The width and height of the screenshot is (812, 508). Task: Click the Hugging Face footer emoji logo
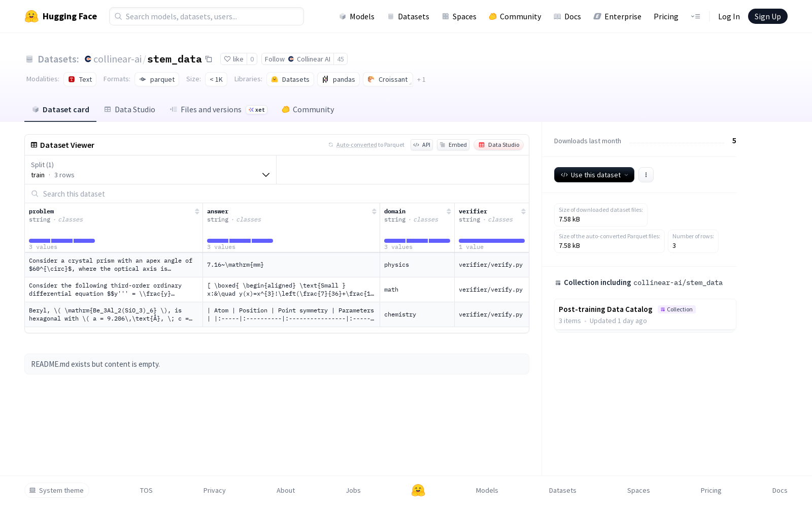[418, 490]
